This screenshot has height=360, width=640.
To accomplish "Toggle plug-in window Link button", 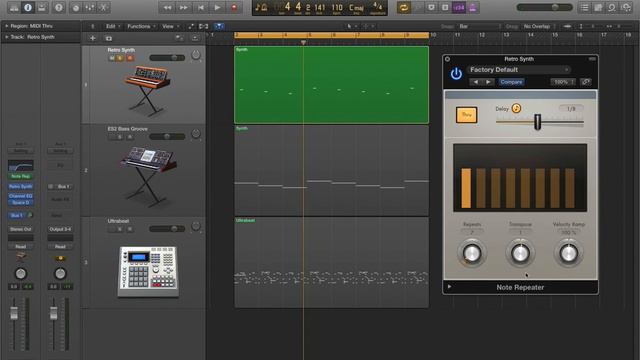I will click(x=586, y=82).
